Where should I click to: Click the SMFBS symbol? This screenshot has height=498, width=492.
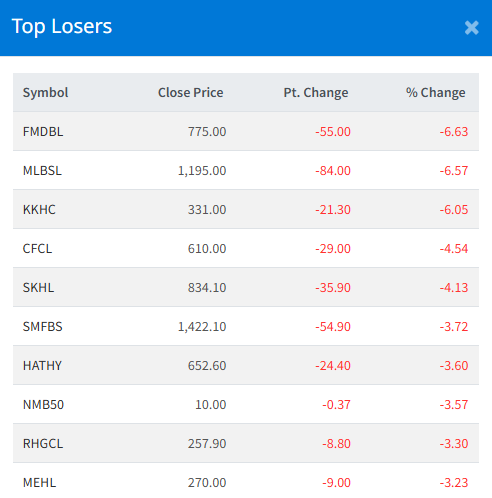point(42,326)
